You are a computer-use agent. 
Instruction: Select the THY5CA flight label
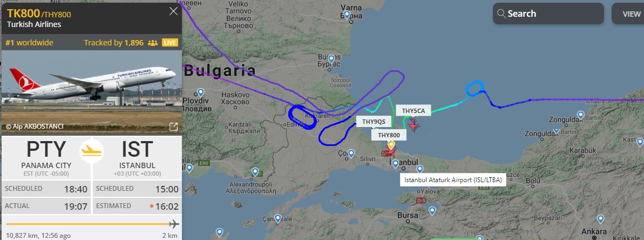[x=413, y=111]
